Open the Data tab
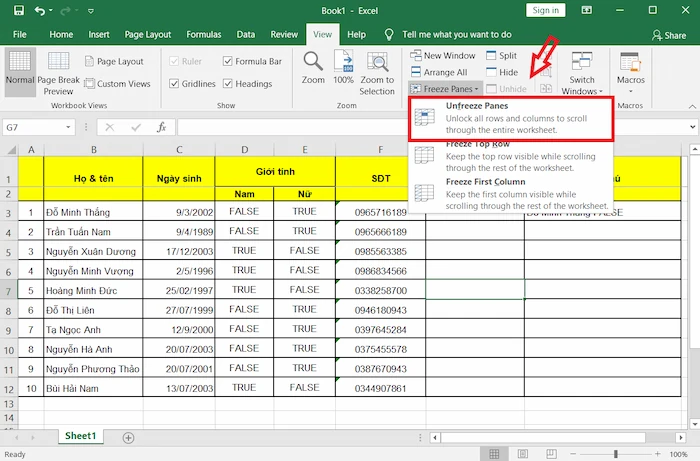 (246, 34)
